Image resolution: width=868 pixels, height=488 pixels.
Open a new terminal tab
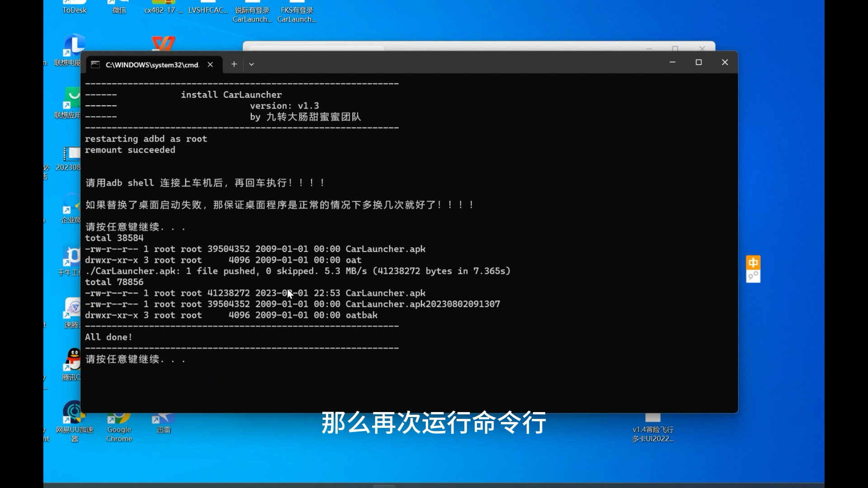[234, 64]
